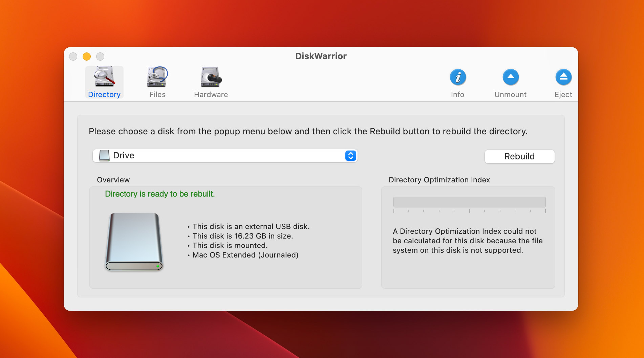Click the Eject toolbar icon
Image resolution: width=644 pixels, height=358 pixels.
click(563, 77)
